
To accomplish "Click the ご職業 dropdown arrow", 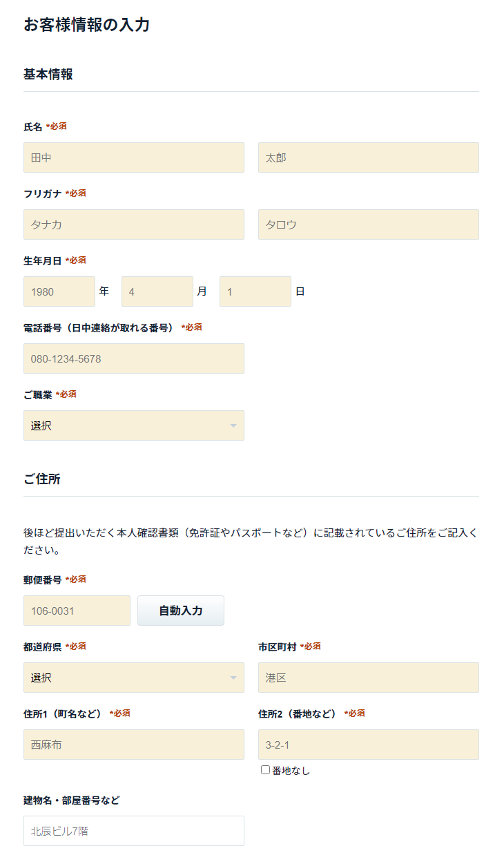I will tap(233, 426).
